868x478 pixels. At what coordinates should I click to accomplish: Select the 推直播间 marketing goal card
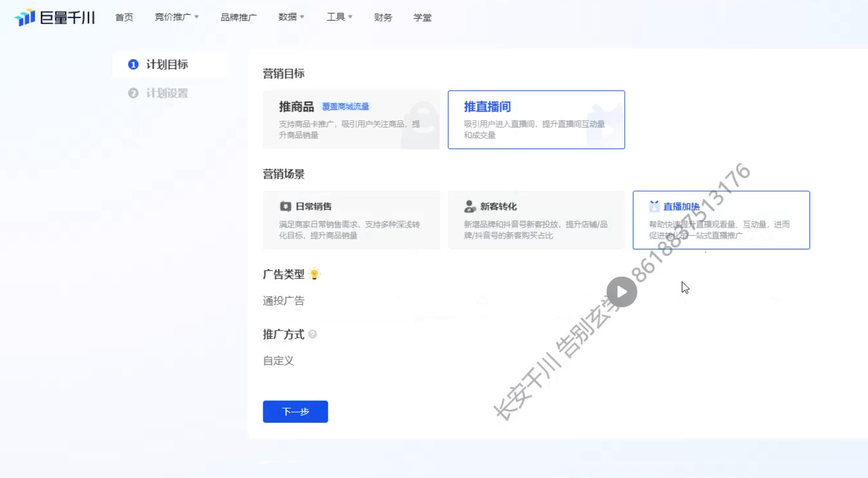[x=536, y=120]
